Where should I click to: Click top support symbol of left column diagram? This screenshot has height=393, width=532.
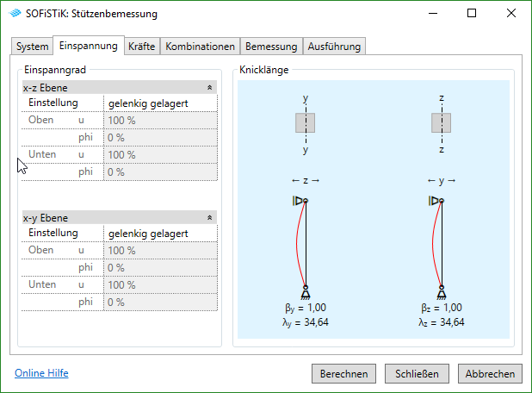click(x=300, y=201)
